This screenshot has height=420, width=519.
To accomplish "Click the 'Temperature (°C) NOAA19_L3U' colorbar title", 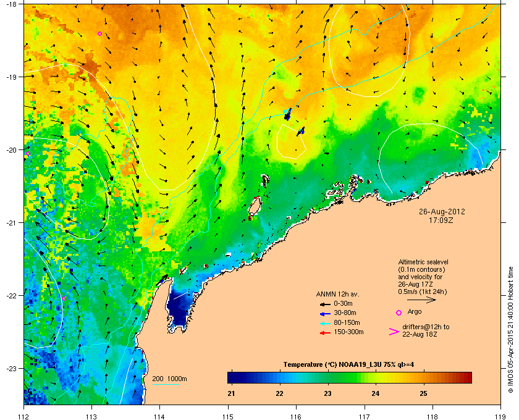I will tap(331, 365).
